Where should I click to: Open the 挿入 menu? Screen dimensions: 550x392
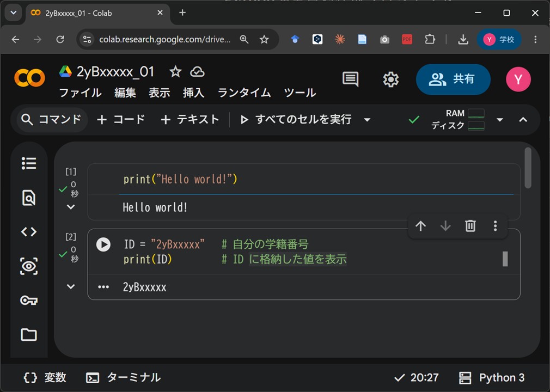(x=194, y=93)
